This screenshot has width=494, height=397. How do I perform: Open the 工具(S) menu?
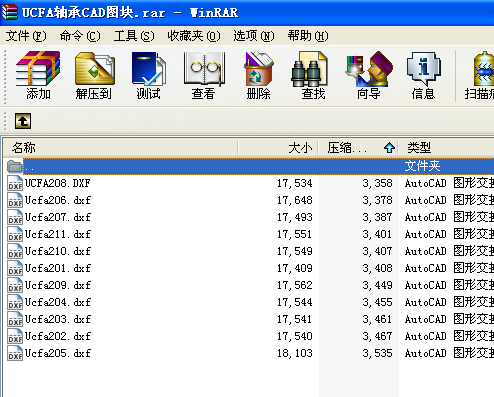pyautogui.click(x=134, y=36)
